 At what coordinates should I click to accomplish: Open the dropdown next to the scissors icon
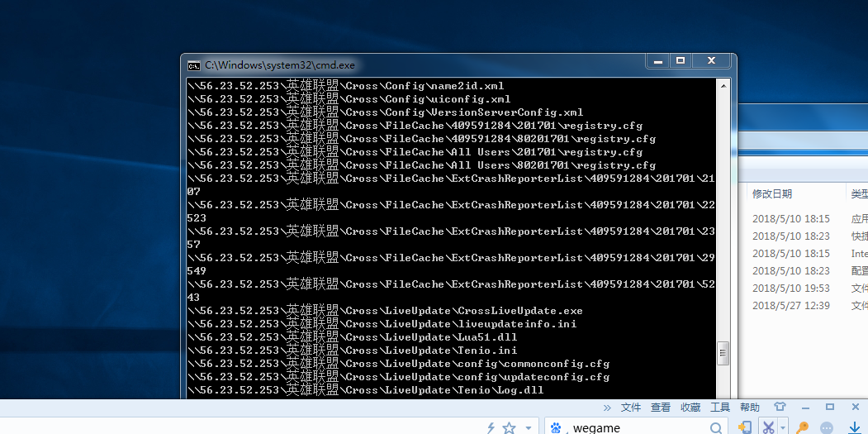point(783,427)
